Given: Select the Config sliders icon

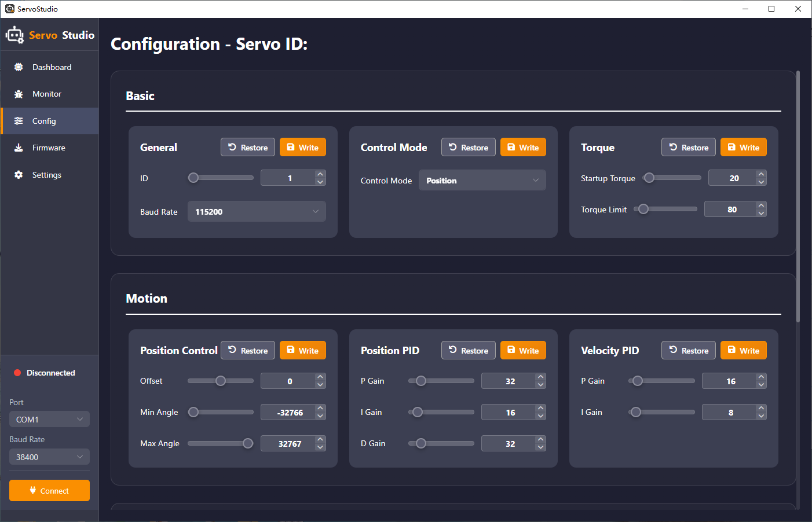Looking at the screenshot, I should (x=19, y=121).
